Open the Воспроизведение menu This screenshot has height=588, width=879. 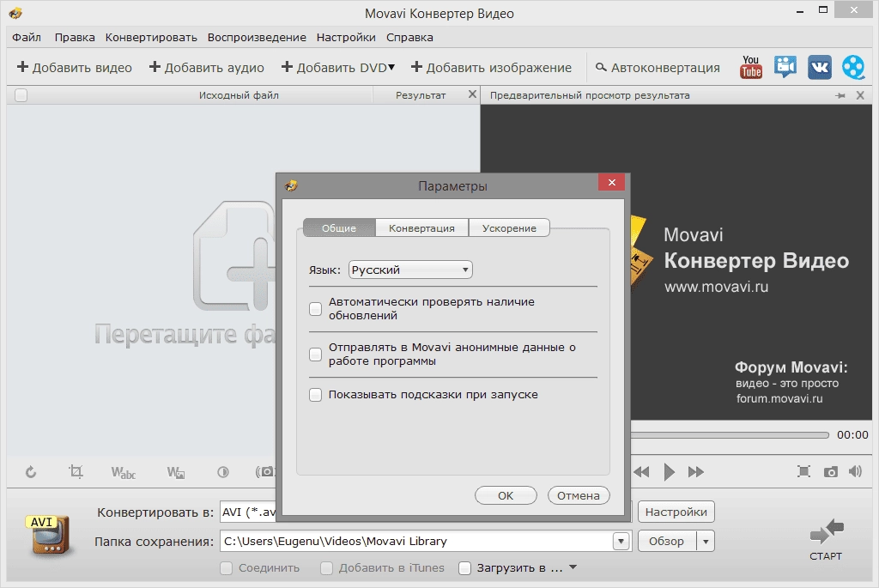click(257, 37)
